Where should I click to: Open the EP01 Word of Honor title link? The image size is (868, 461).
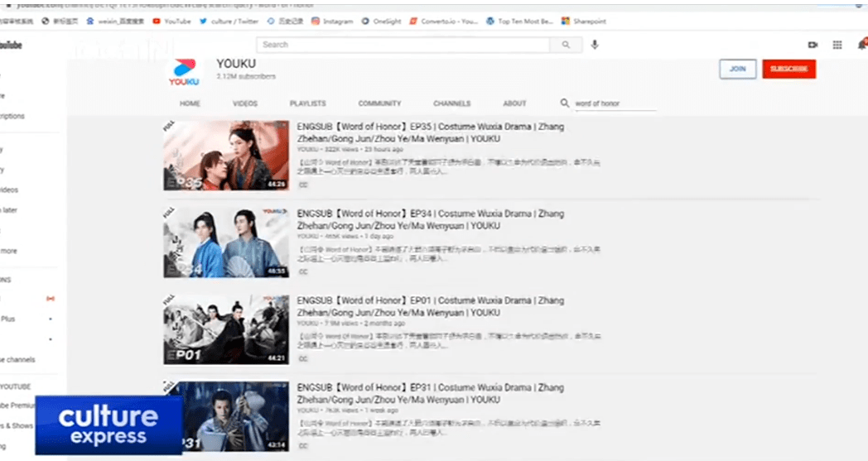[431, 306]
